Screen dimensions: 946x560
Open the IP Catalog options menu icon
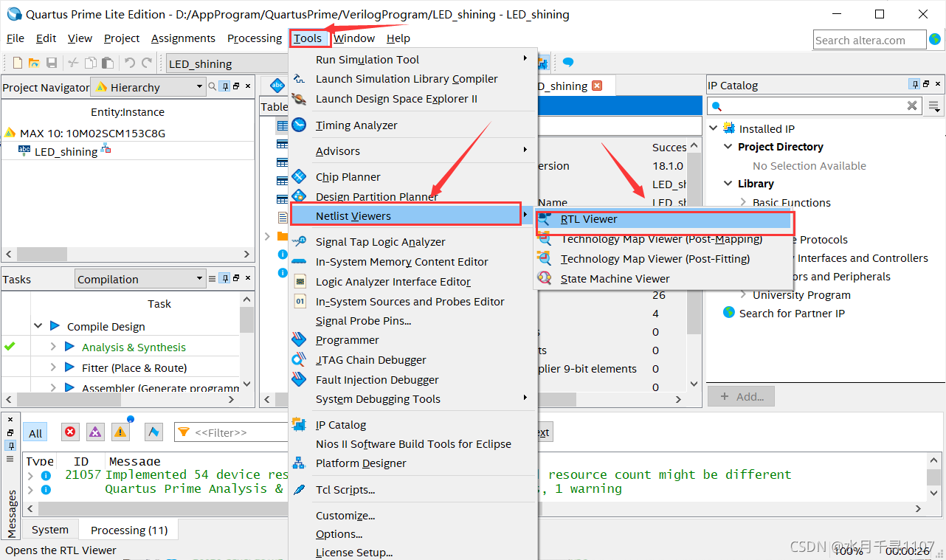tap(935, 106)
